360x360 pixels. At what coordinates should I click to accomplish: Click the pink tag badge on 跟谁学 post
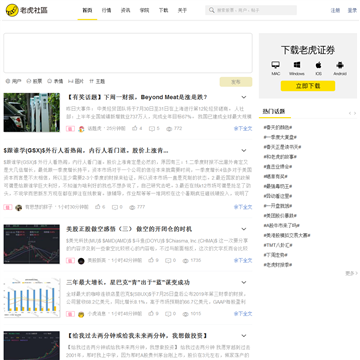[8, 207]
